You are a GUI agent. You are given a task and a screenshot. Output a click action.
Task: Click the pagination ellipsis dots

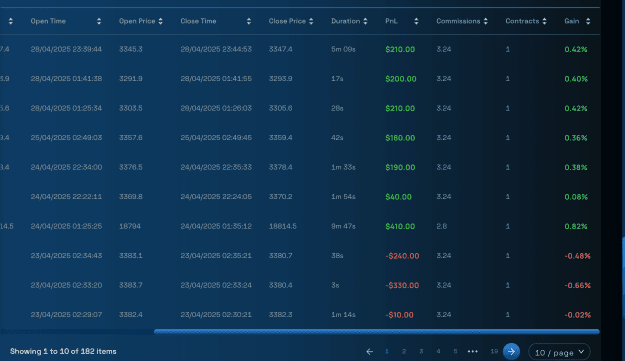tap(473, 351)
